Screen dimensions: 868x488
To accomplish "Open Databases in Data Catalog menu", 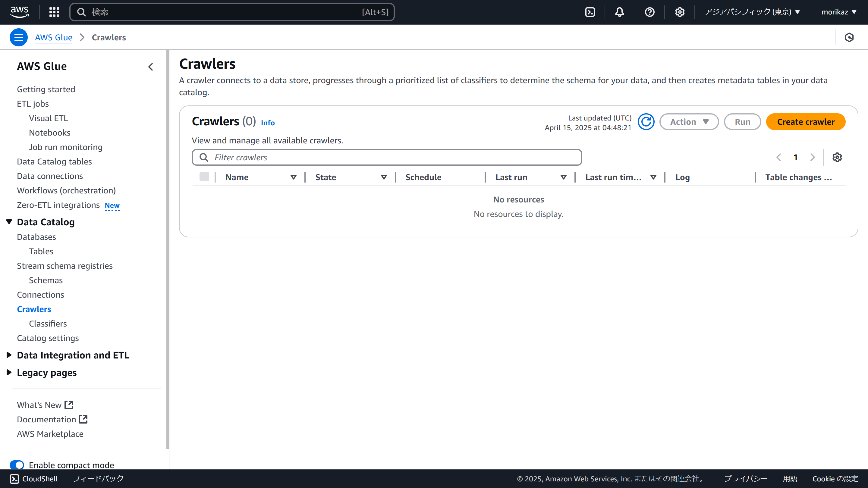I will coord(36,237).
